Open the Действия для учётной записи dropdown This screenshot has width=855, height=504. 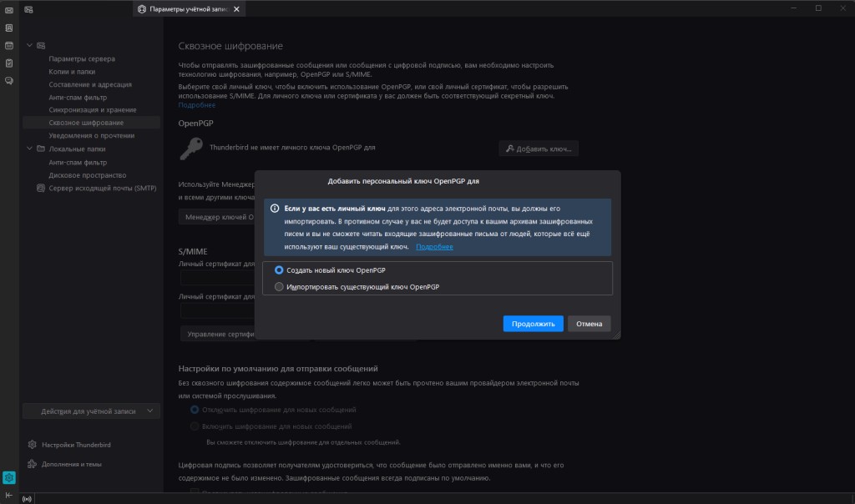point(92,411)
